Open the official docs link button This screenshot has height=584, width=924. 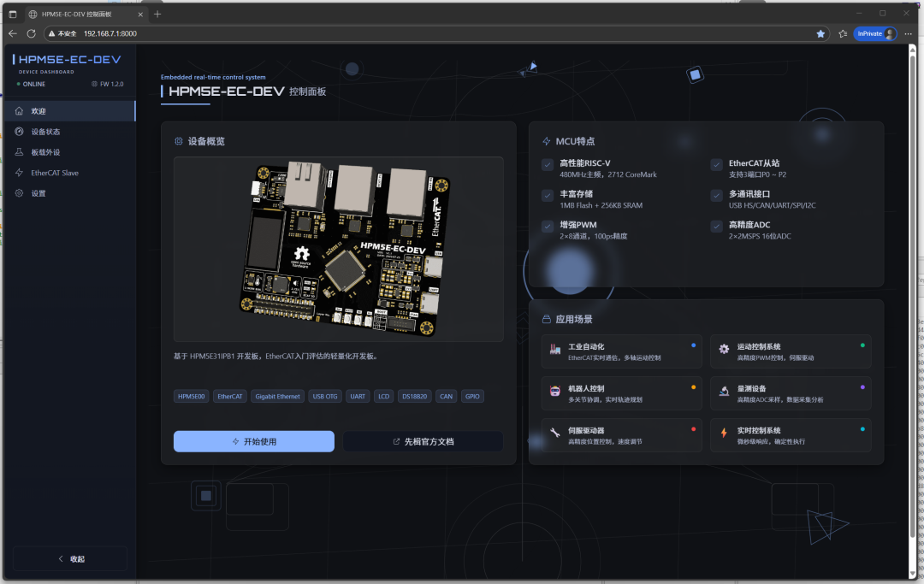pyautogui.click(x=423, y=441)
